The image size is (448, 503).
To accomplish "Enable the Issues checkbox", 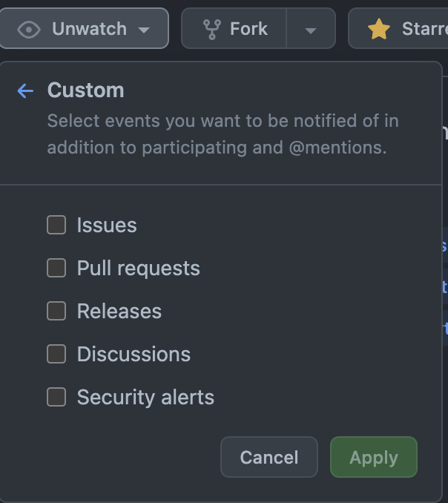I will tap(56, 225).
